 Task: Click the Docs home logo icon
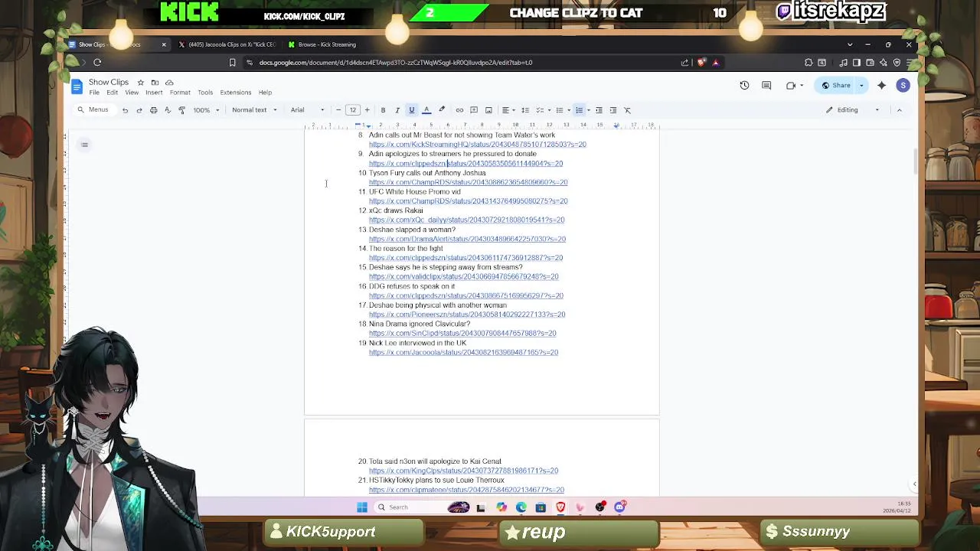pos(77,86)
